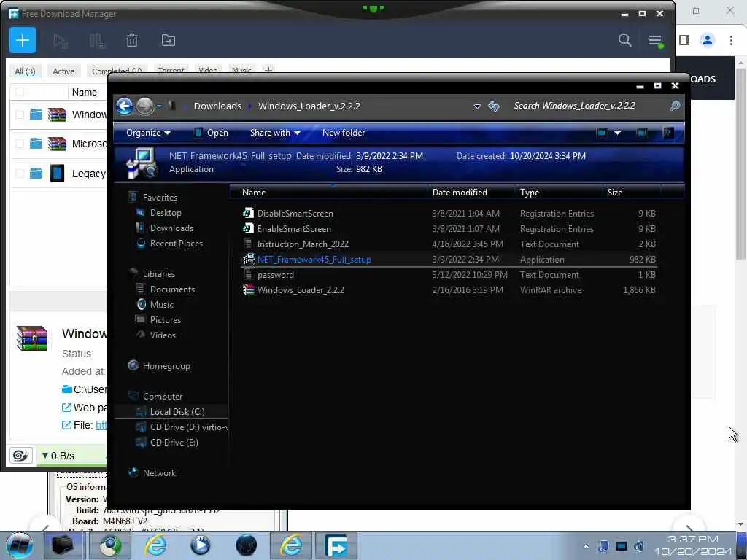Show hidden tray icons arrow
747x560 pixels.
click(586, 546)
